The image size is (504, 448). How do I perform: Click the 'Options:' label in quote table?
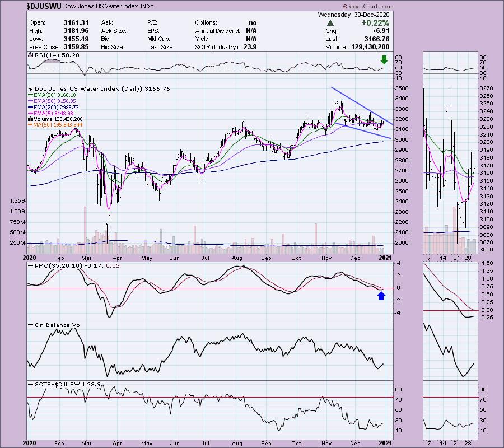click(x=206, y=23)
